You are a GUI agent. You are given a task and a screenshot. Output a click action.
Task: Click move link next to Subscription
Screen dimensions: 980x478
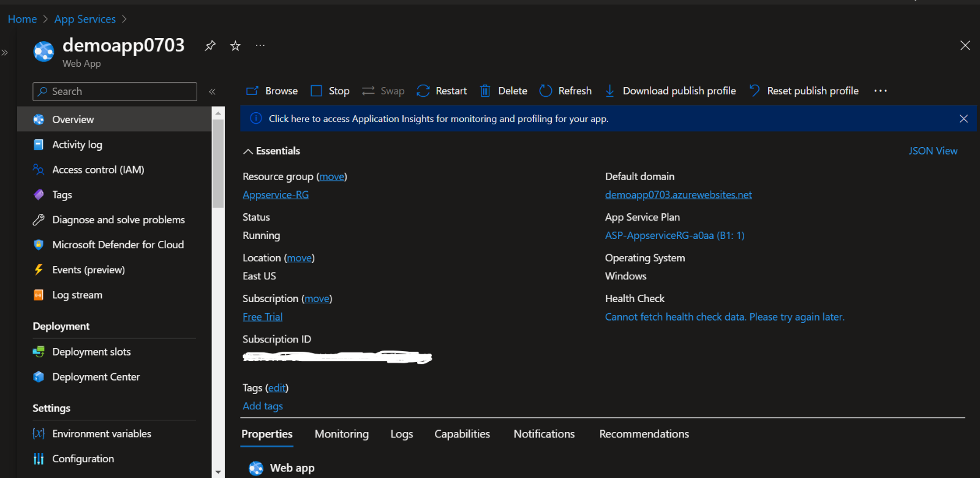[317, 298]
